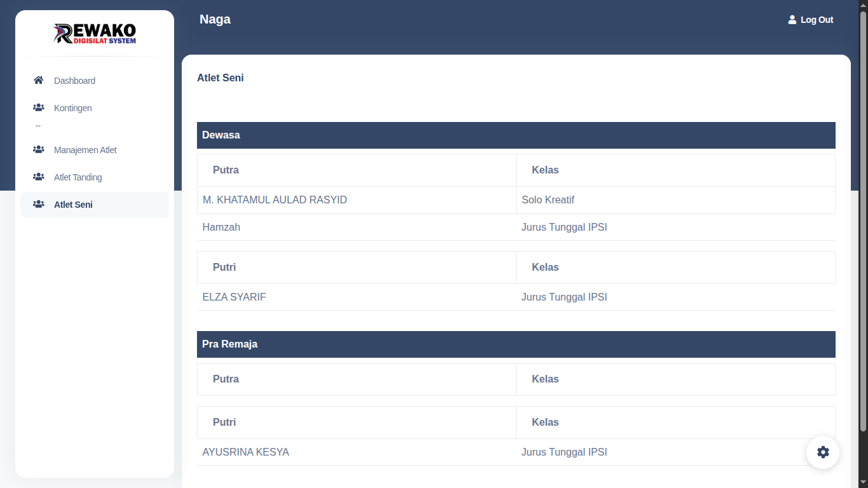Click the Manajemen Atlet people icon
Image resolution: width=868 pixels, height=488 pixels.
point(38,150)
